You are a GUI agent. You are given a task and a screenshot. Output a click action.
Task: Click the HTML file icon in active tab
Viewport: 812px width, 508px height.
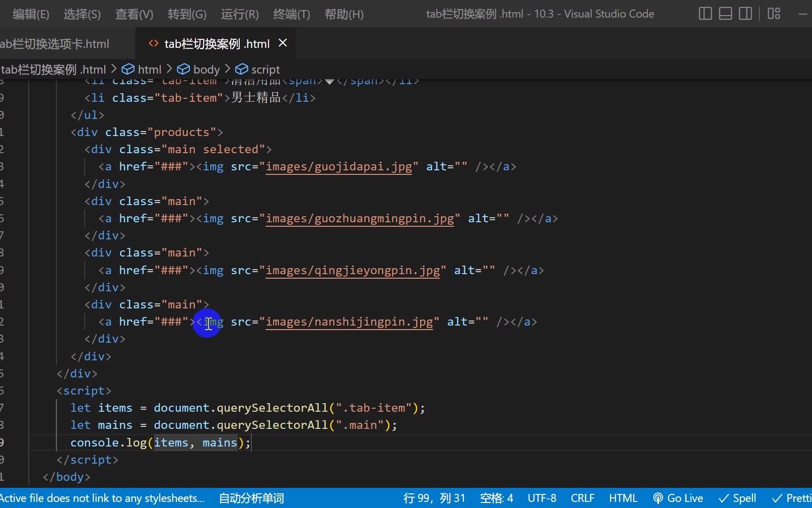pos(154,44)
